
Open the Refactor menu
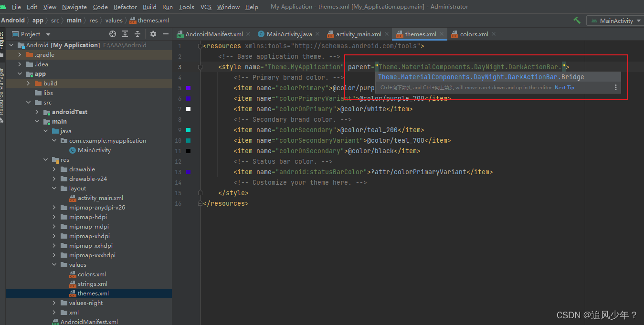[x=125, y=7]
